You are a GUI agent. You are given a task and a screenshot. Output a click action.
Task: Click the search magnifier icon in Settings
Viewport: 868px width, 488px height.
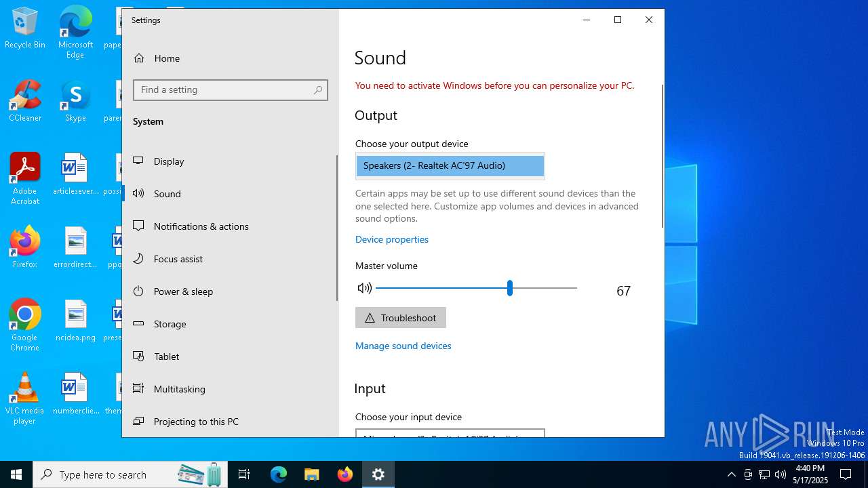tap(318, 90)
